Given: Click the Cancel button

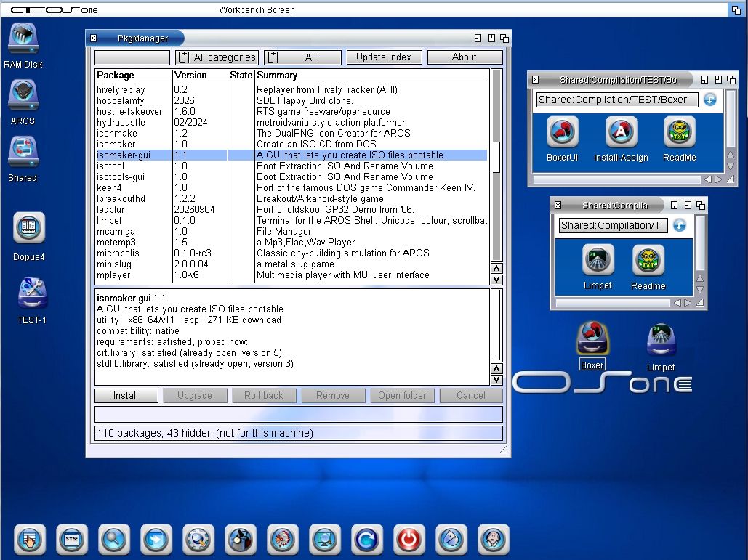Looking at the screenshot, I should [x=471, y=396].
